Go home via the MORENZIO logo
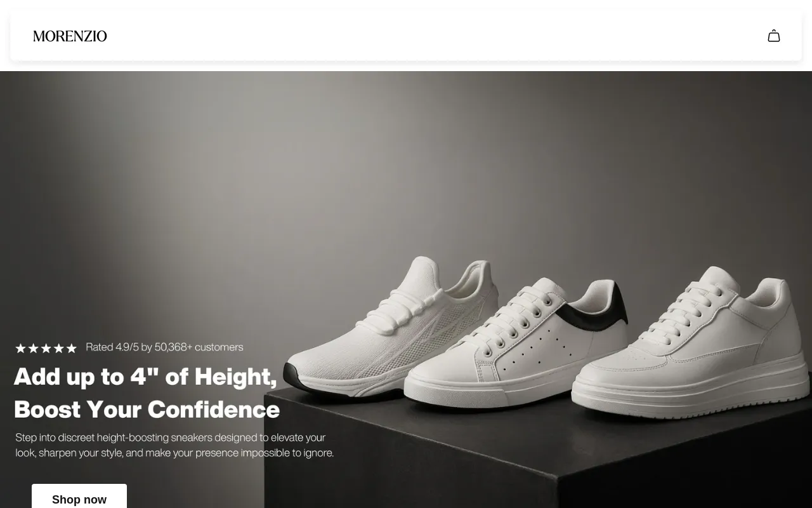Image resolution: width=812 pixels, height=508 pixels. (70, 36)
